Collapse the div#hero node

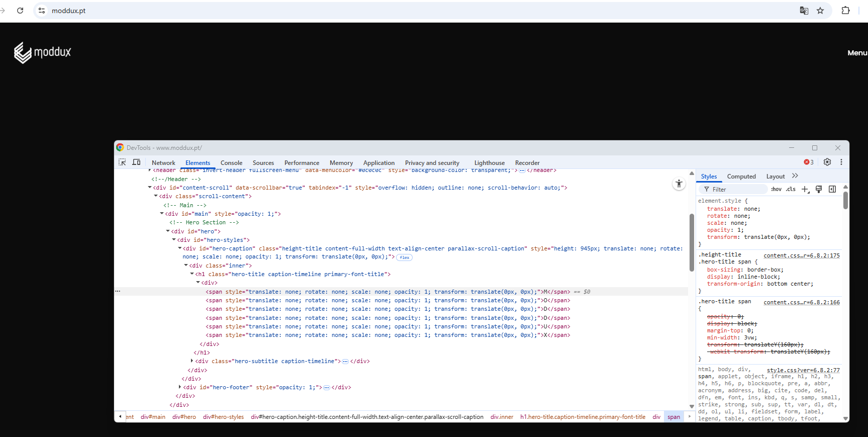tap(168, 231)
